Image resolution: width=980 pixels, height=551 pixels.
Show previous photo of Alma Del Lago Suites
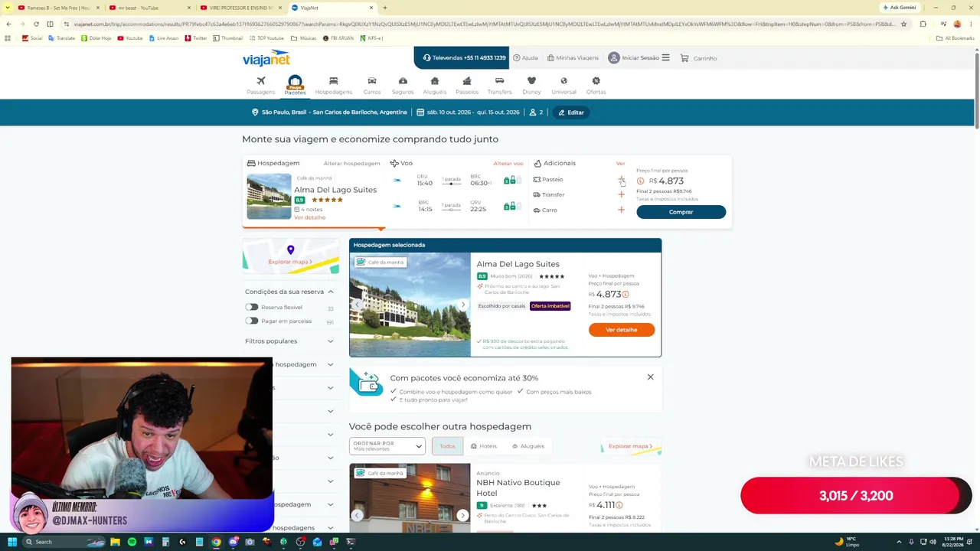pyautogui.click(x=357, y=305)
